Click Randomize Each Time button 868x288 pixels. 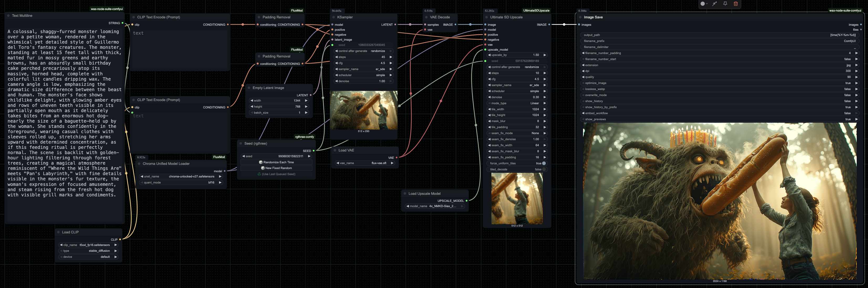[x=276, y=162]
